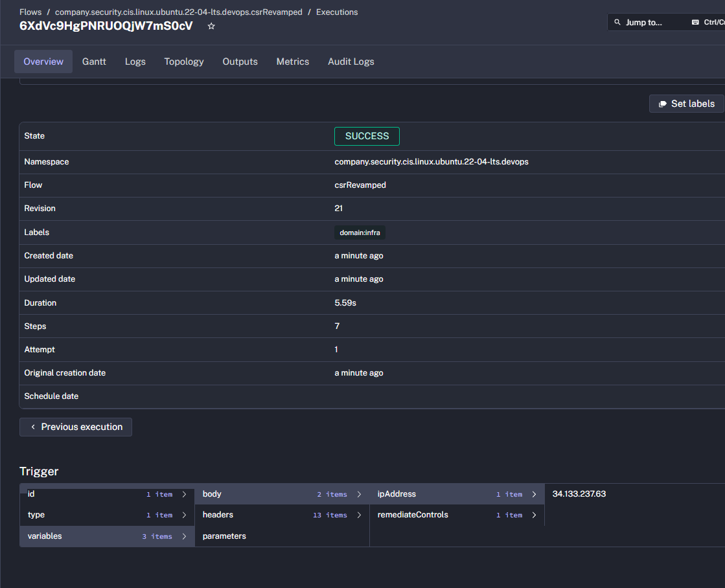
Task: Click the label tag icon on Set labels
Action: pos(662,104)
